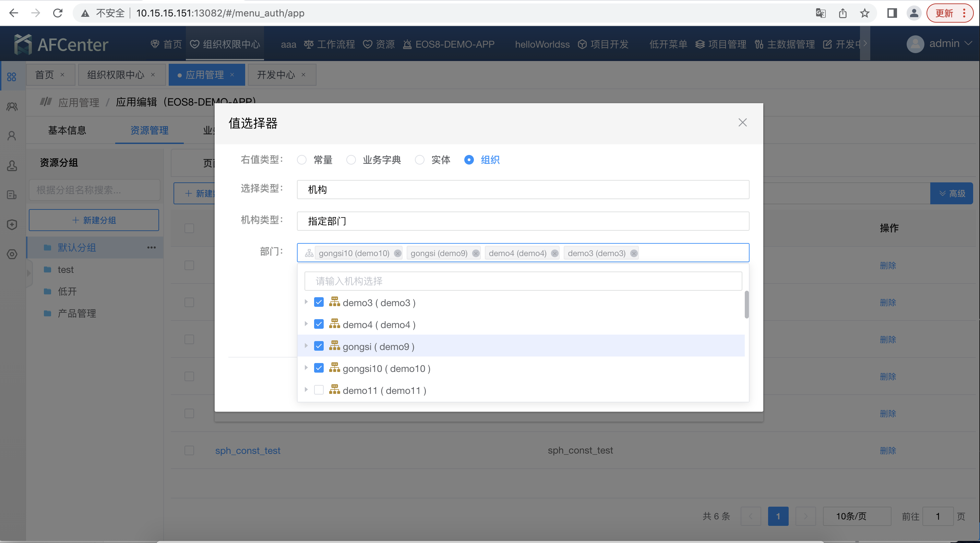Check the demo11 ( demo11 ) checkbox

point(319,390)
